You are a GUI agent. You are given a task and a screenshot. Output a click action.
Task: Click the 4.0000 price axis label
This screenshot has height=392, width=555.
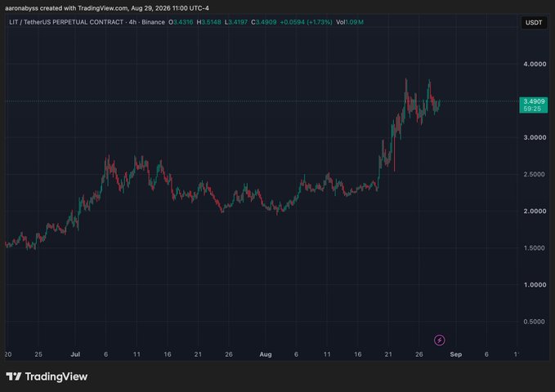(x=535, y=64)
